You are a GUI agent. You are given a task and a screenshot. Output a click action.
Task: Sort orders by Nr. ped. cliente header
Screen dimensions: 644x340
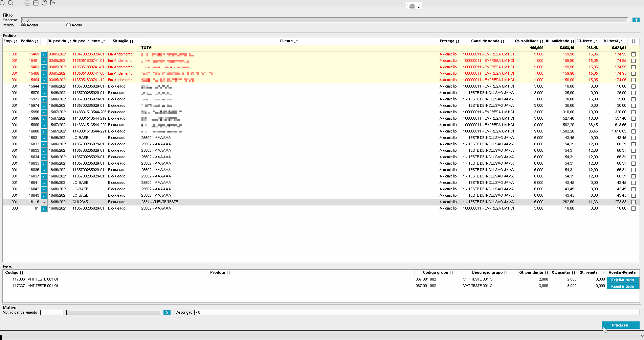[89, 41]
